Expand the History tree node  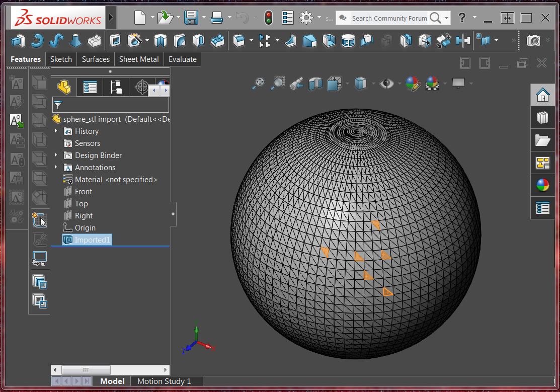tap(56, 131)
